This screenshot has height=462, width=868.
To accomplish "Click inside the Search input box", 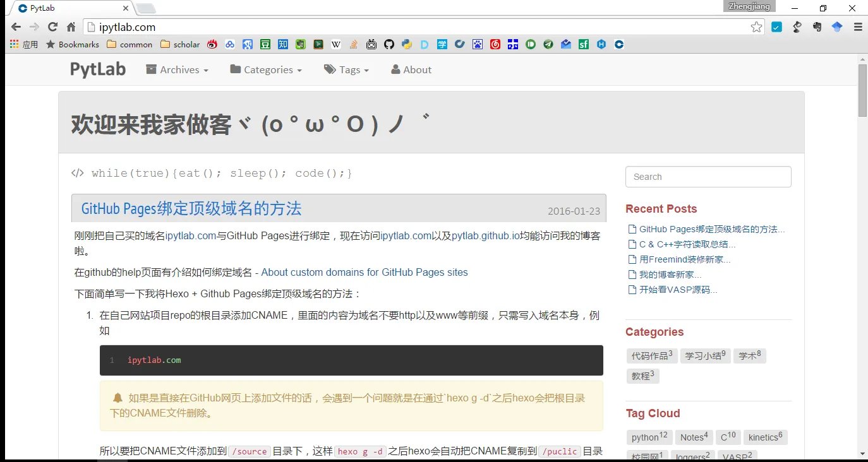I will point(708,177).
